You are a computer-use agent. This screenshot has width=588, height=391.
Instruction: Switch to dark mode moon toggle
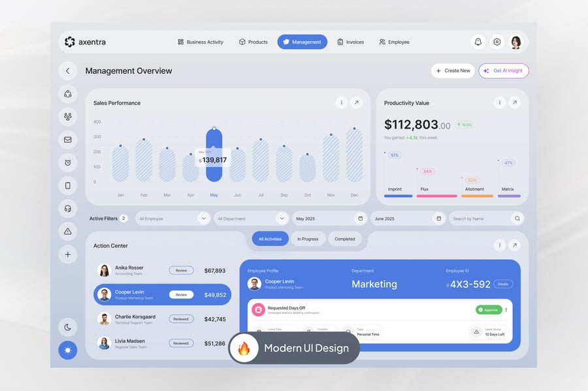coord(67,327)
